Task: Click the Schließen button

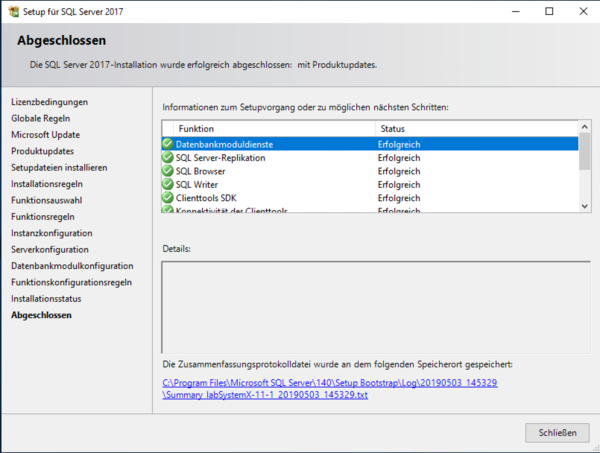Action: 557,433
